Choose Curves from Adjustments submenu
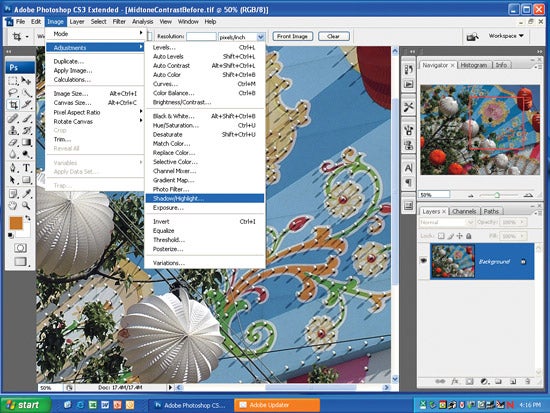Screen dimensions: 550x413 pos(204,84)
